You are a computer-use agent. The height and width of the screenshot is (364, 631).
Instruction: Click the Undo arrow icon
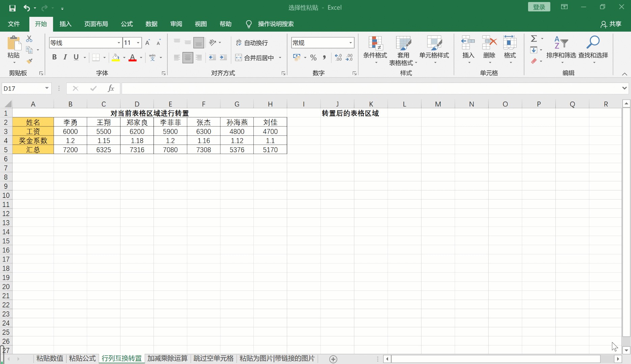[27, 8]
